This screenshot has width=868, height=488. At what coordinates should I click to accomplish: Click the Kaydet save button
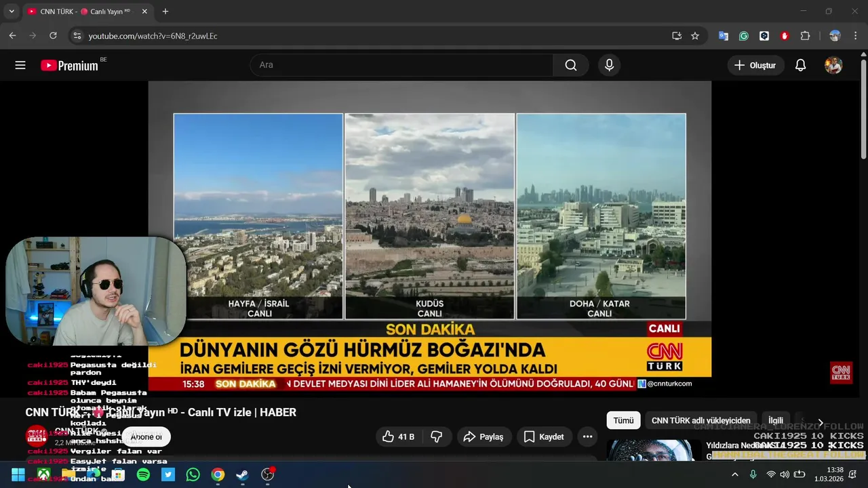tap(544, 437)
